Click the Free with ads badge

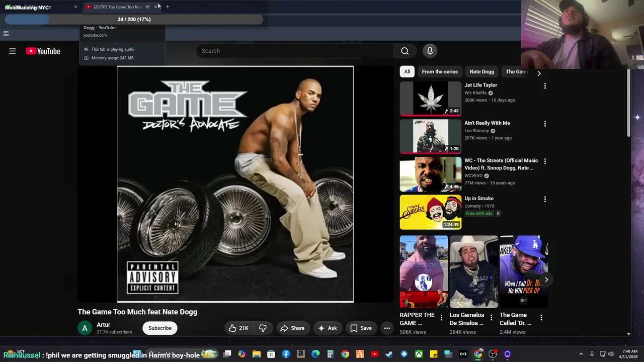pyautogui.click(x=479, y=213)
